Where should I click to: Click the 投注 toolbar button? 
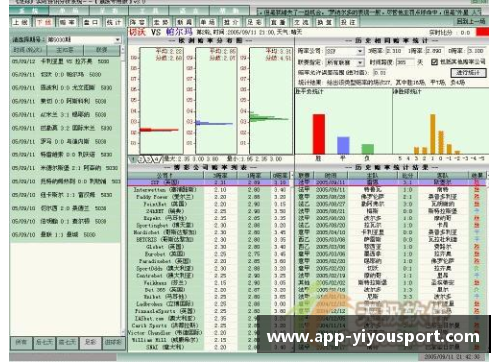(348, 22)
